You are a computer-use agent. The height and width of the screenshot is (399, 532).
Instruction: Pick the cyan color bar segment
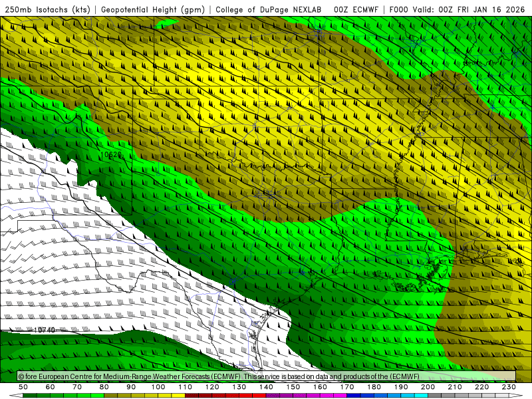pos(421,396)
